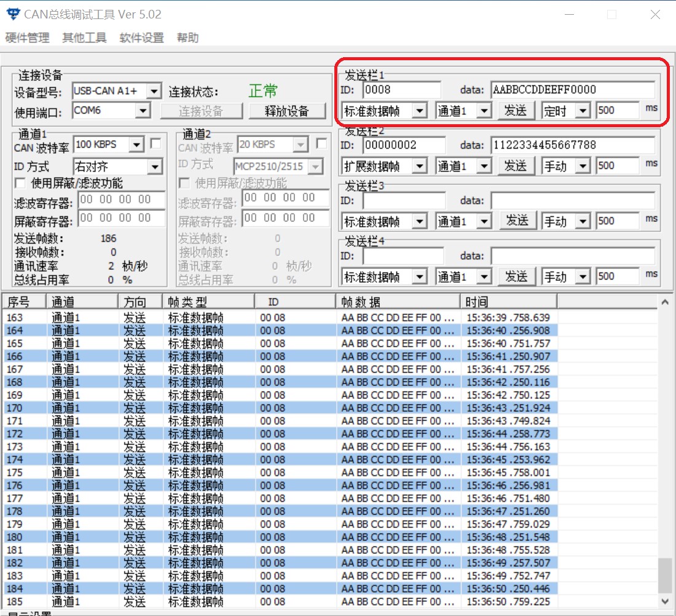Select log row number 170
Image resolution: width=676 pixels, height=616 pixels.
click(280, 408)
